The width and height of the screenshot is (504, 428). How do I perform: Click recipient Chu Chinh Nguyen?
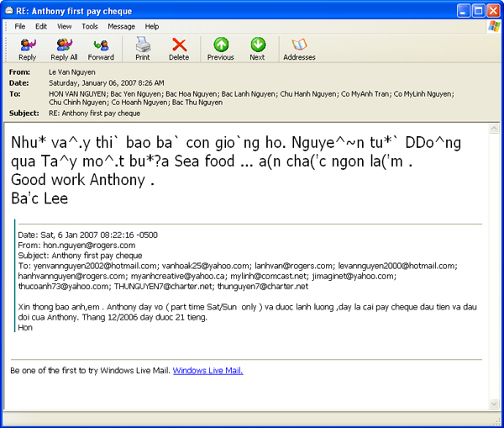coord(78,103)
